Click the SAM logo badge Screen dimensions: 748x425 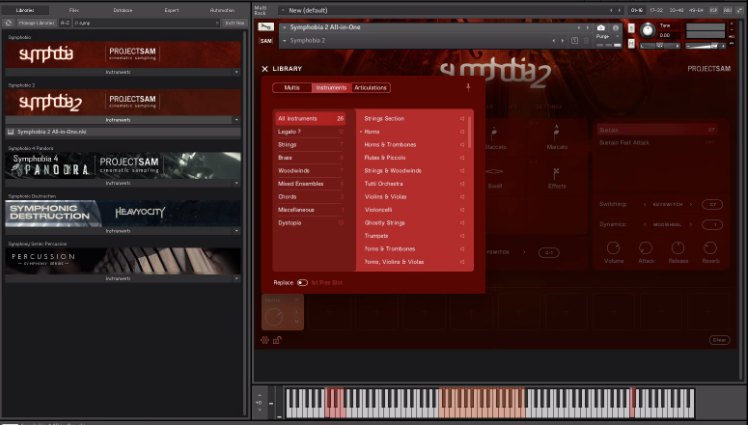pos(266,41)
